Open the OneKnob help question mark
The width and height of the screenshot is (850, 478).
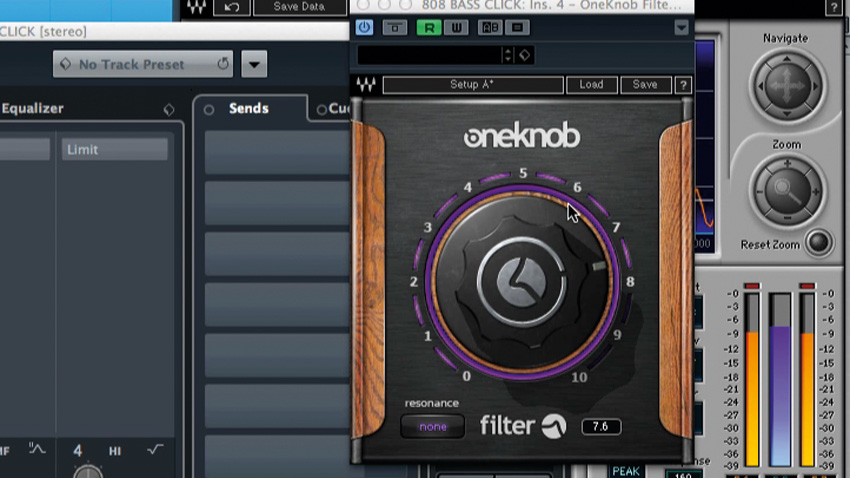[x=683, y=85]
